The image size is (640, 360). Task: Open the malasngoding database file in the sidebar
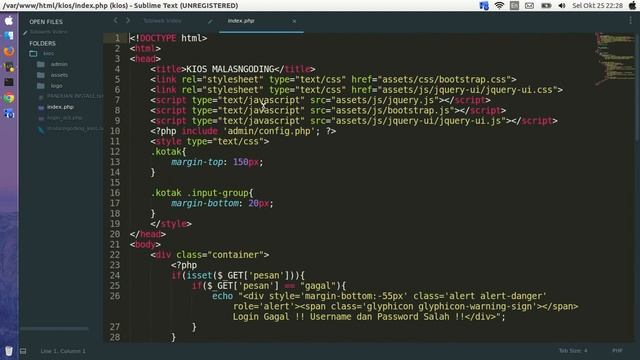coord(75,129)
